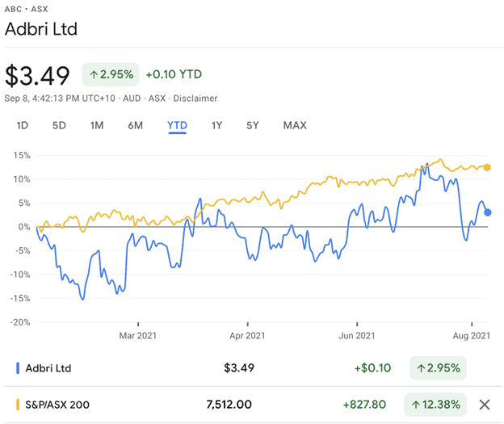
Task: Switch chart to 1Y range
Action: [217, 125]
